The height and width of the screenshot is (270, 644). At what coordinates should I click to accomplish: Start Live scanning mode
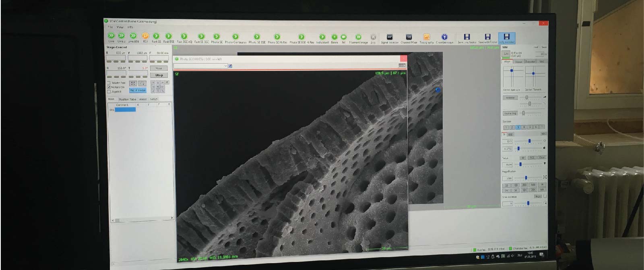111,37
